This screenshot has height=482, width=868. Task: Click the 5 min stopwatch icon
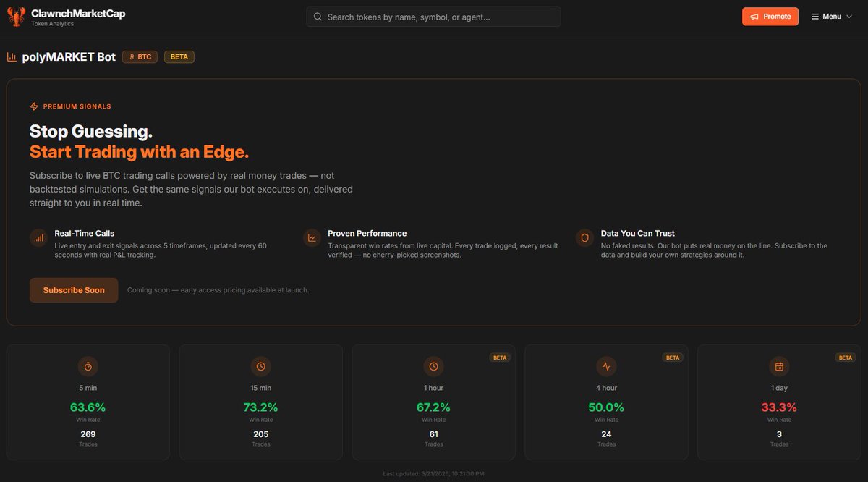pyautogui.click(x=88, y=366)
